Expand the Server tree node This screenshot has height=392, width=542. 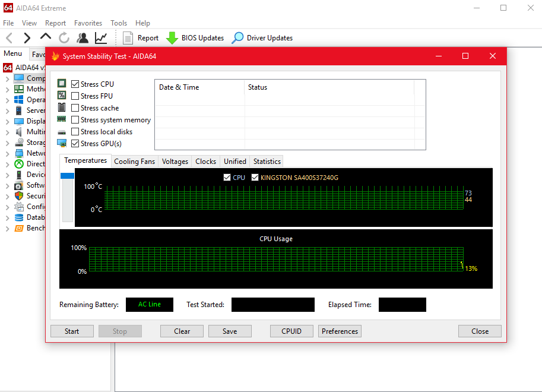point(7,110)
